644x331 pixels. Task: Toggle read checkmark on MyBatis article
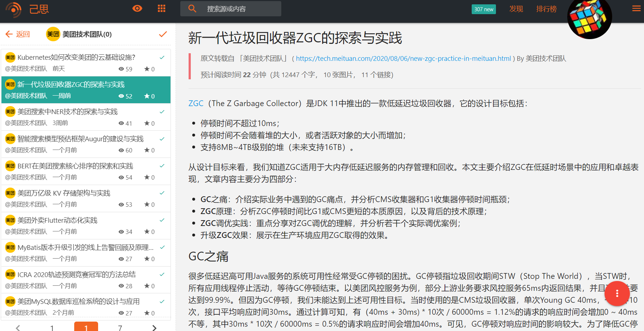point(162,247)
